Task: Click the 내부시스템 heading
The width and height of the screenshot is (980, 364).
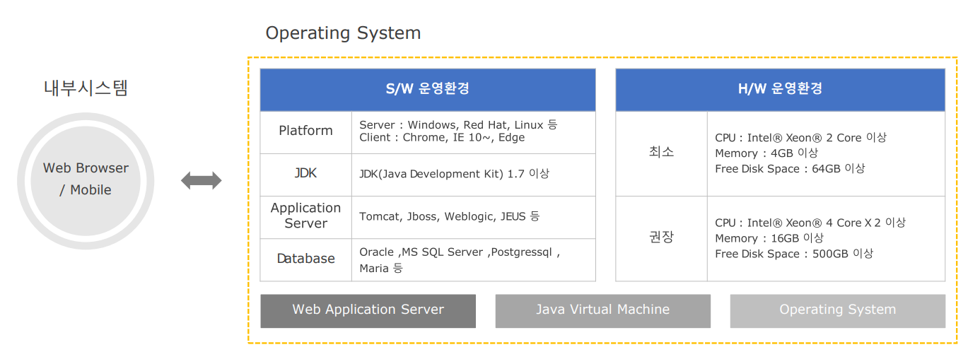Action: (x=86, y=88)
